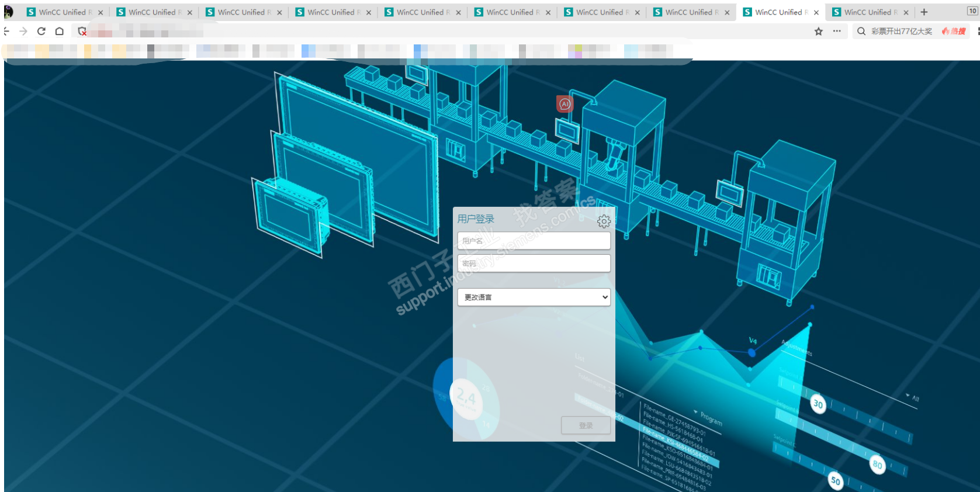Click the shield security warning icon

(x=82, y=32)
